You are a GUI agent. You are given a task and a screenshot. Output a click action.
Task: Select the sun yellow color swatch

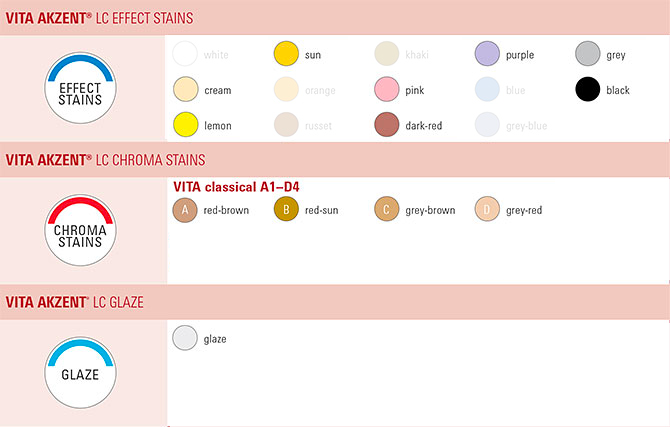[286, 54]
